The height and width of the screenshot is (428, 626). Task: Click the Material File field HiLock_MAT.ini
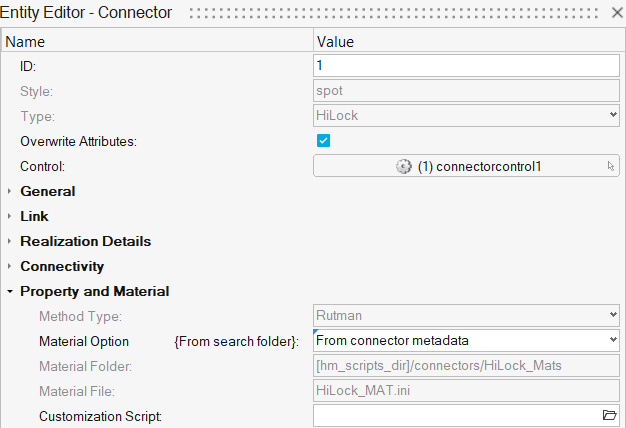click(x=466, y=390)
